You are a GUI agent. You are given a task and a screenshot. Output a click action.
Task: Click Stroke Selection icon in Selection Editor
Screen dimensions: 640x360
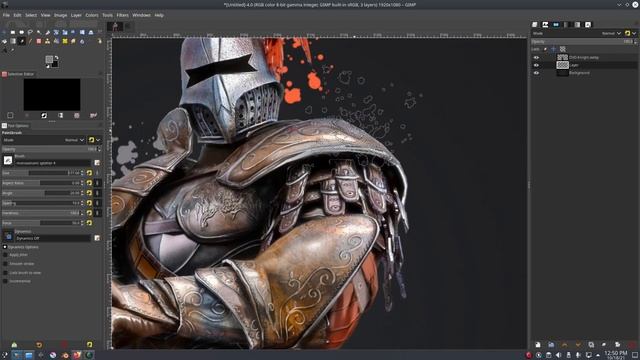pyautogui.click(x=93, y=116)
